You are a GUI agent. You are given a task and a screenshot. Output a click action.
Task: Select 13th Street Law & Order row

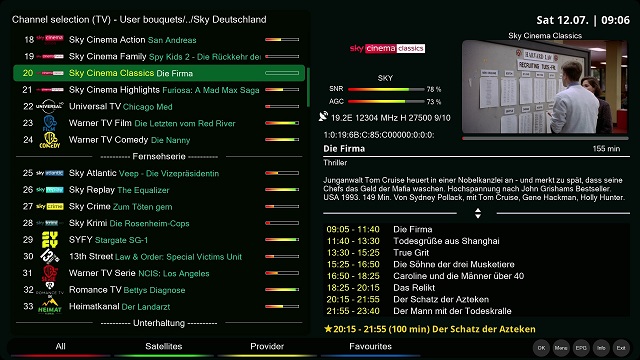click(x=159, y=257)
